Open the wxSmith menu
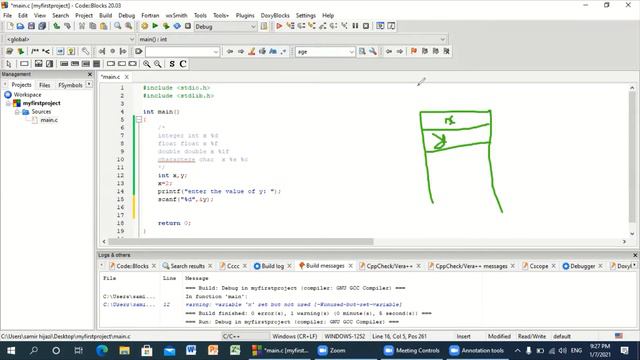640x360 pixels. pos(176,16)
